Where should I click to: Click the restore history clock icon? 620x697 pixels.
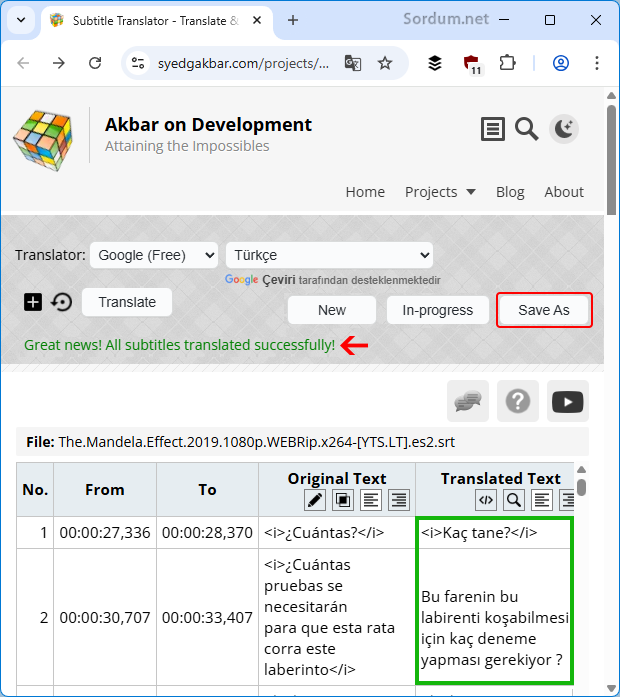[61, 302]
